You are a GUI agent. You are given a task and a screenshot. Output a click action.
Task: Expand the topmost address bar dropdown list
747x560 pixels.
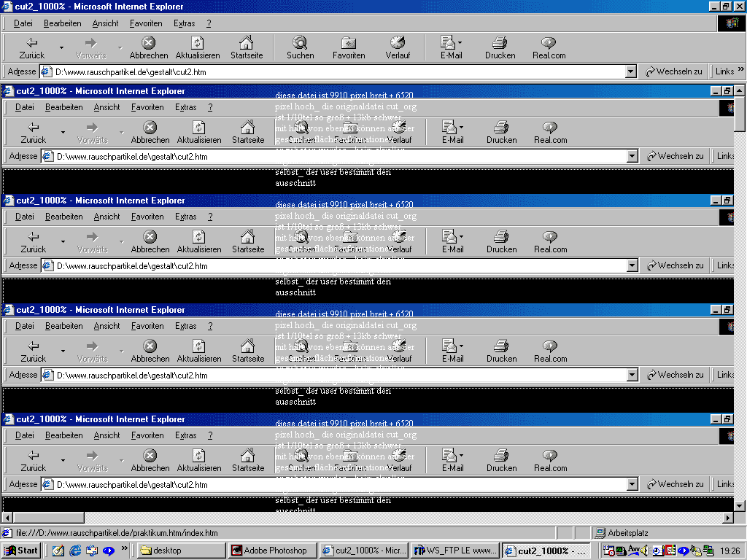pyautogui.click(x=631, y=71)
